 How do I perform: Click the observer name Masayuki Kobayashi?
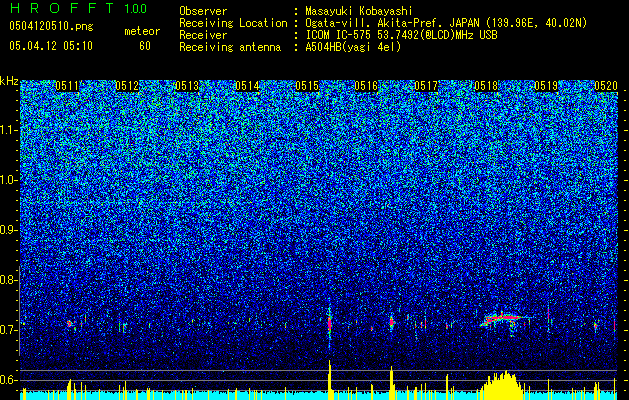[x=359, y=11]
